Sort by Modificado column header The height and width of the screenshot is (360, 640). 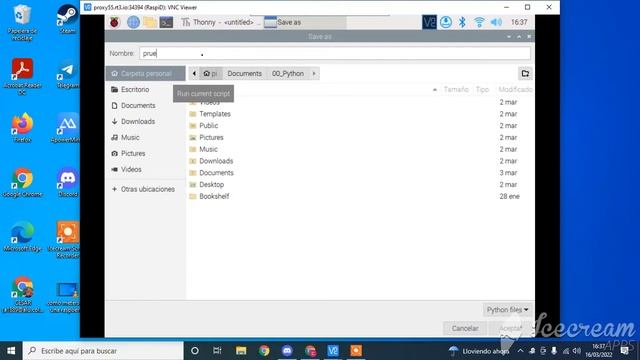(515, 89)
